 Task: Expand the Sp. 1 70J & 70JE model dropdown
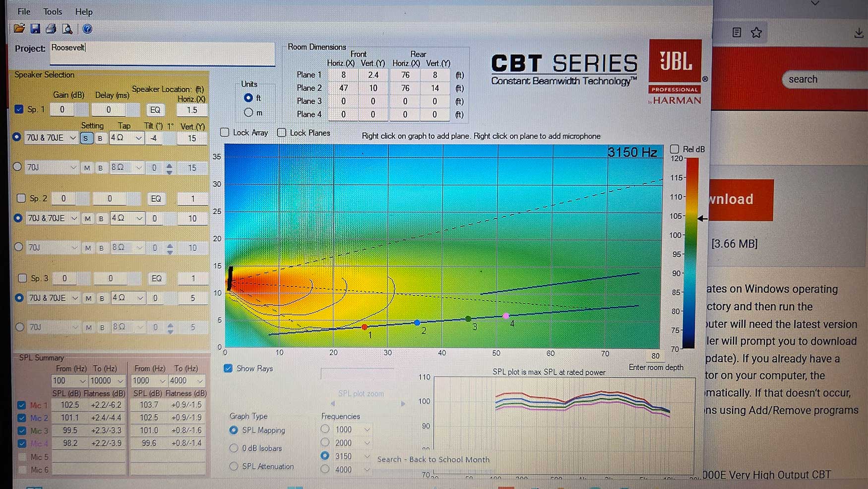[72, 138]
